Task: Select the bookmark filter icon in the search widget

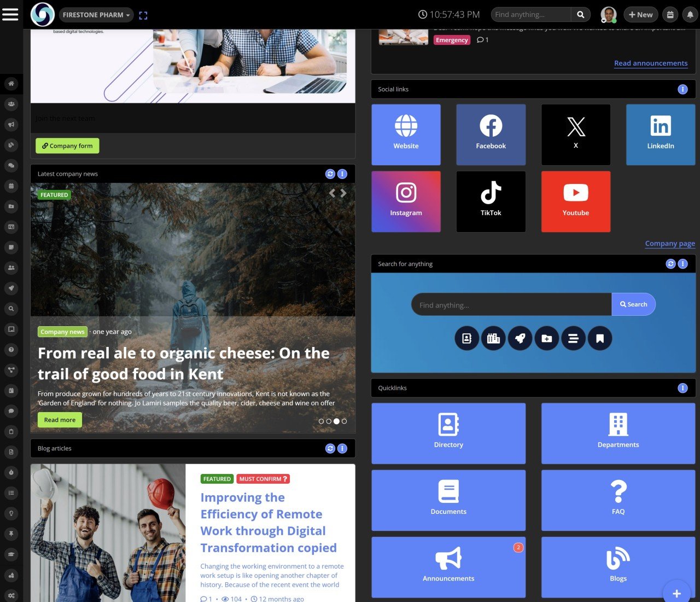Action: (600, 338)
